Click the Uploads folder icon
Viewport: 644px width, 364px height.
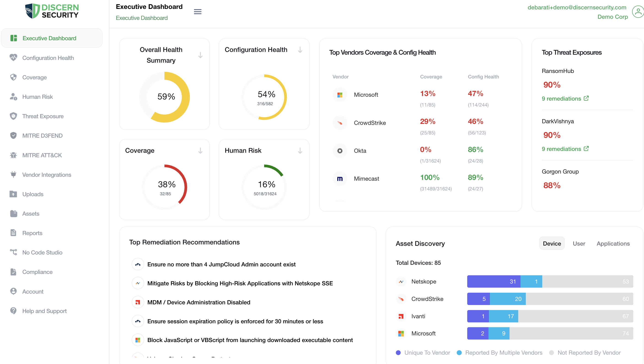[13, 194]
